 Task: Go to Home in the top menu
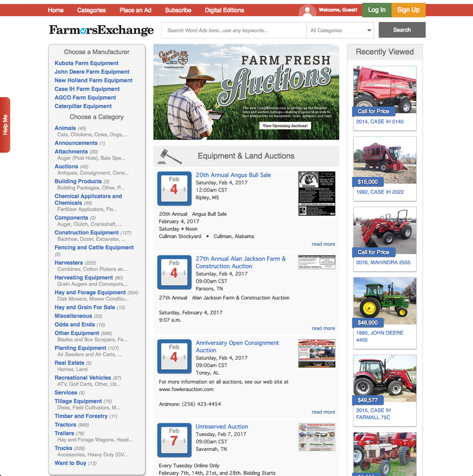click(56, 10)
